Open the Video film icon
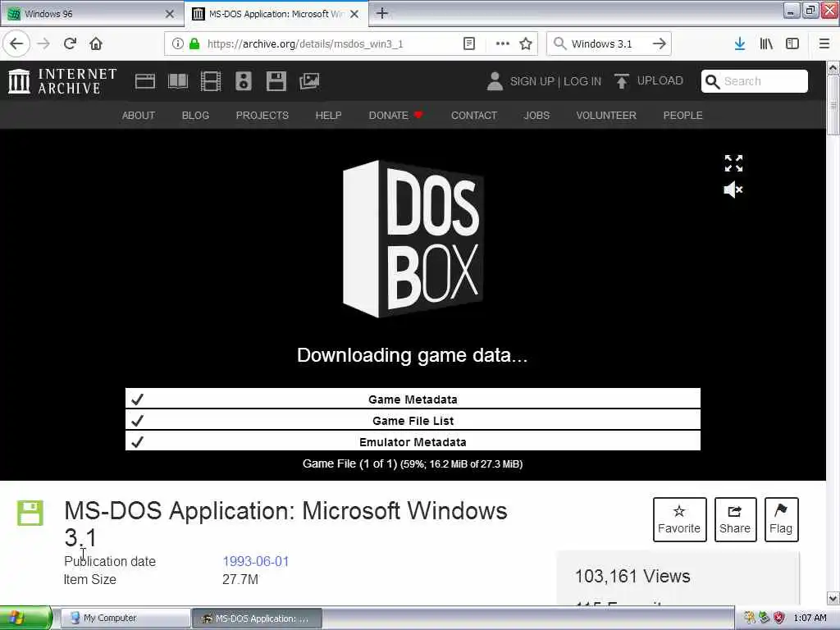Screen dimensions: 840x630 click(x=211, y=81)
